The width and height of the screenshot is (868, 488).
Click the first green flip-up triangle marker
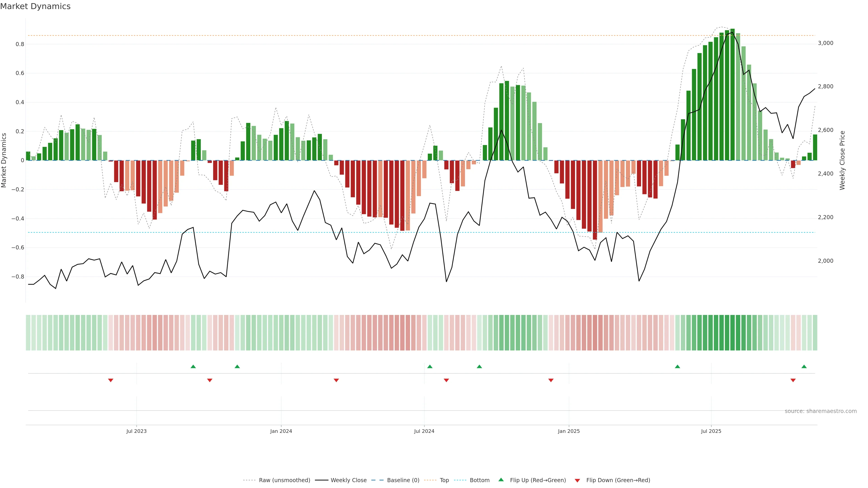tap(193, 366)
